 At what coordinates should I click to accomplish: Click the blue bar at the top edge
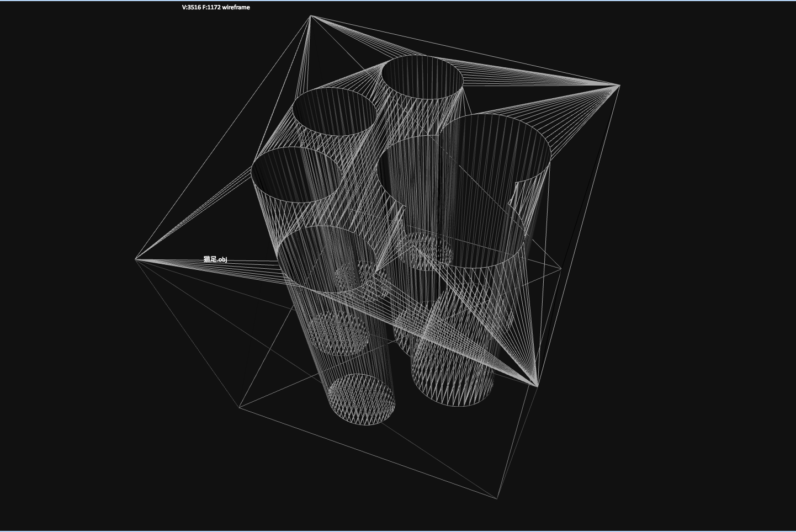[x=397, y=1]
